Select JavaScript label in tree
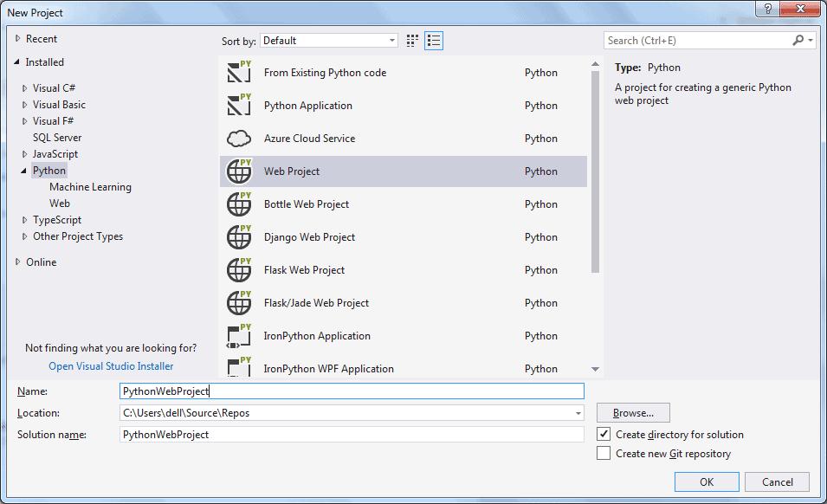Image resolution: width=827 pixels, height=504 pixels. tap(55, 154)
